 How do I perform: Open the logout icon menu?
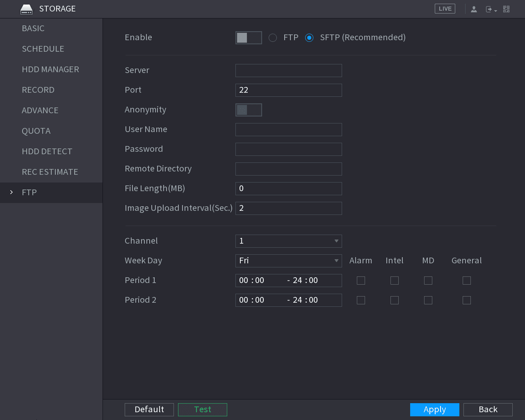click(491, 9)
